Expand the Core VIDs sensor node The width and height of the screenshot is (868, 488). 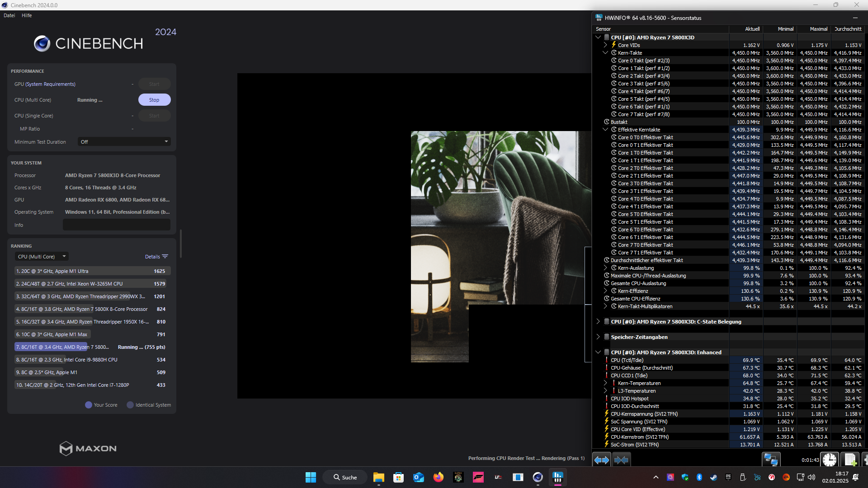(x=605, y=45)
